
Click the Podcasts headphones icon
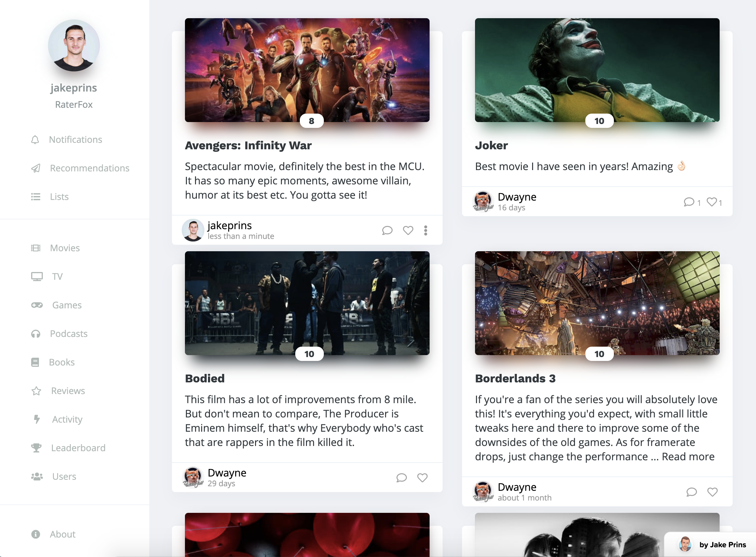[x=36, y=334]
